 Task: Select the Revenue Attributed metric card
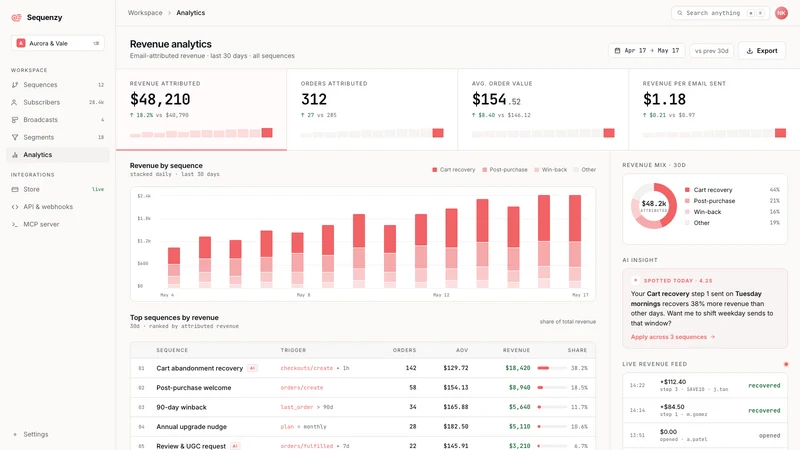pos(202,110)
